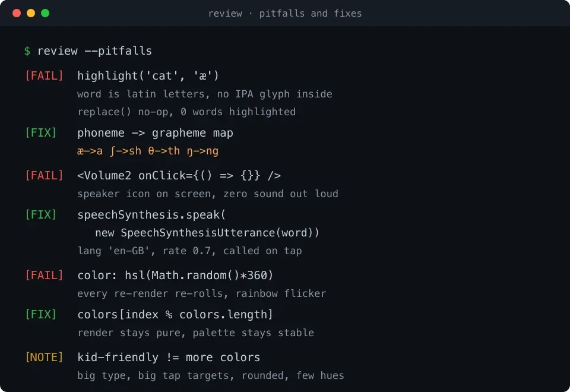Click the green dollar prompt symbol
Screen dimensions: 570x392
(x=27, y=51)
